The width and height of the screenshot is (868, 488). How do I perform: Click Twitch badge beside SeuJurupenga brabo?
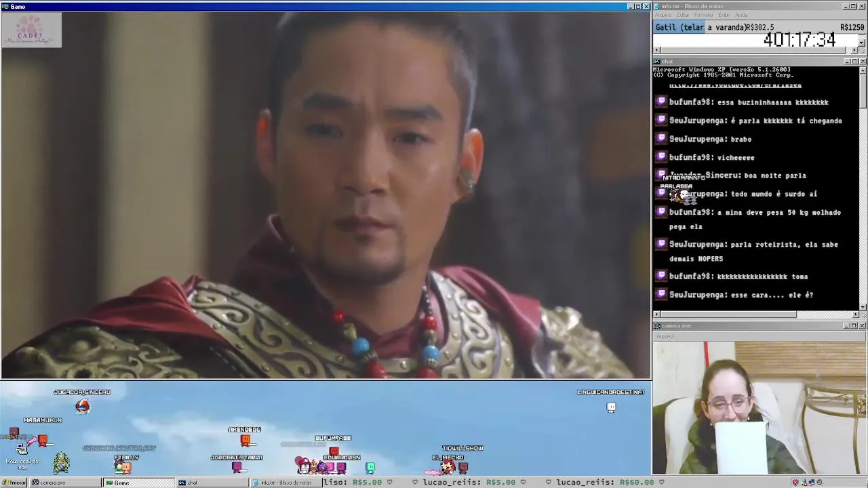(661, 138)
